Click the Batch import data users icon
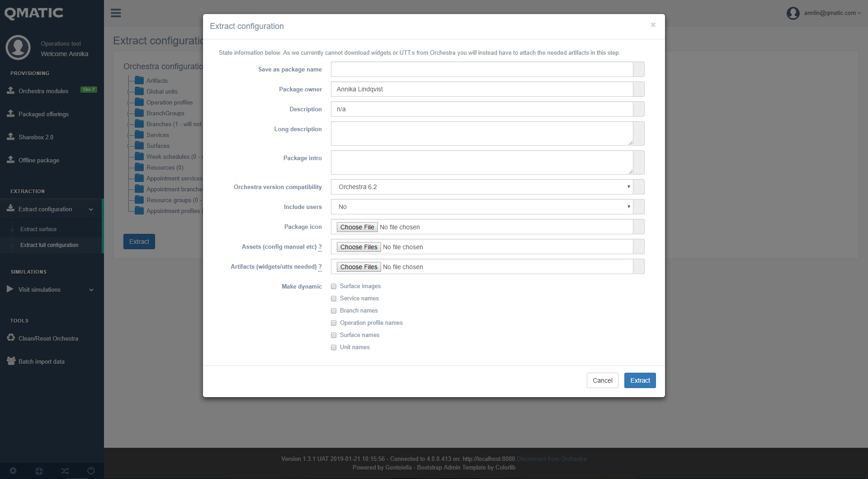Viewport: 868px width, 479px height. coord(11,361)
